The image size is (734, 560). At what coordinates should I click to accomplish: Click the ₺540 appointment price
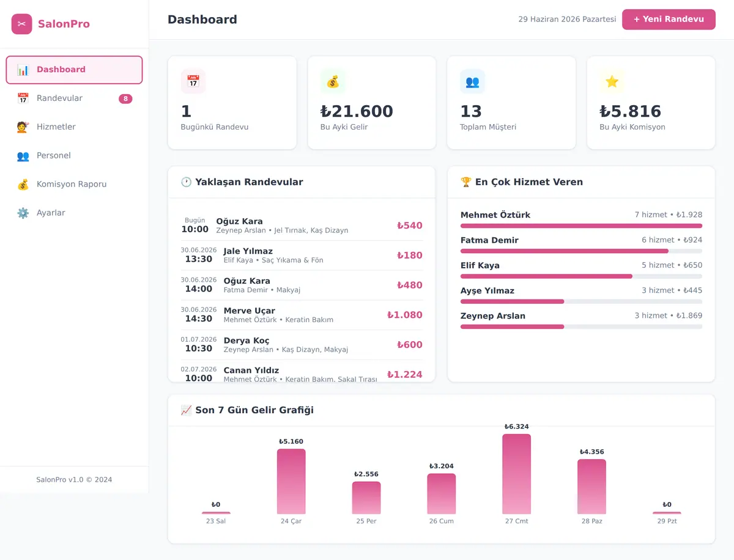click(x=410, y=226)
